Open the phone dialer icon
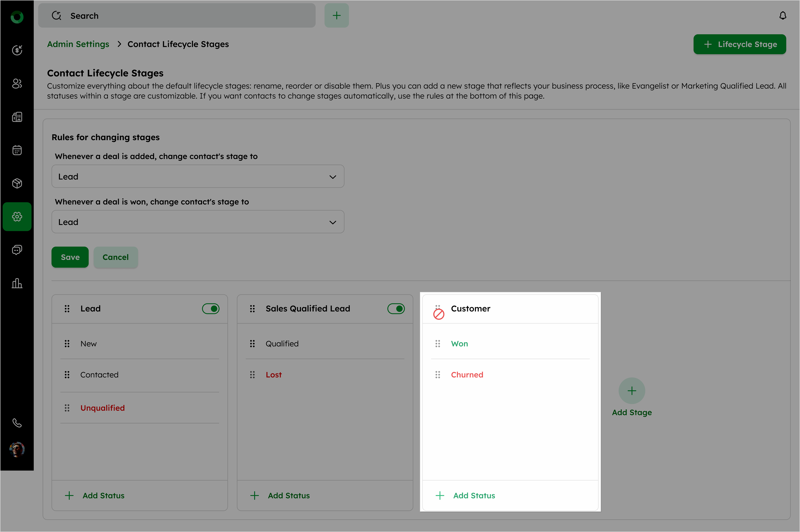Viewport: 800px width, 532px height. pos(17,423)
